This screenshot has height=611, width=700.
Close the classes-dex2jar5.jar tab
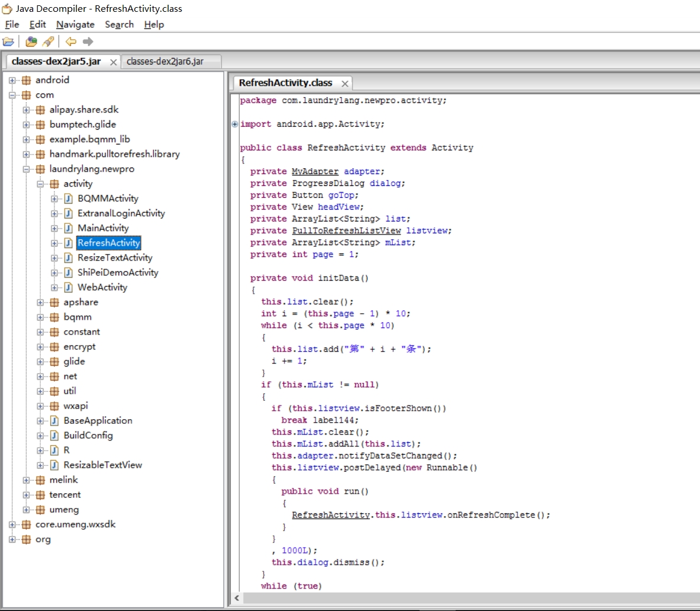[113, 62]
